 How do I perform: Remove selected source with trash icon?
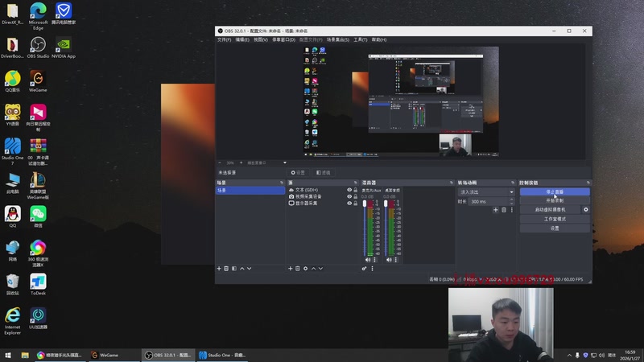tap(298, 269)
